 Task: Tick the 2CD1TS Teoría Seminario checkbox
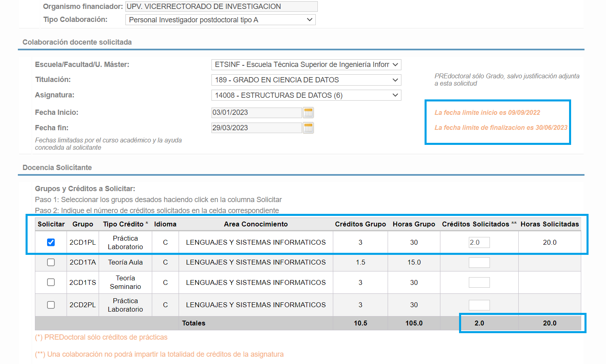tap(51, 282)
